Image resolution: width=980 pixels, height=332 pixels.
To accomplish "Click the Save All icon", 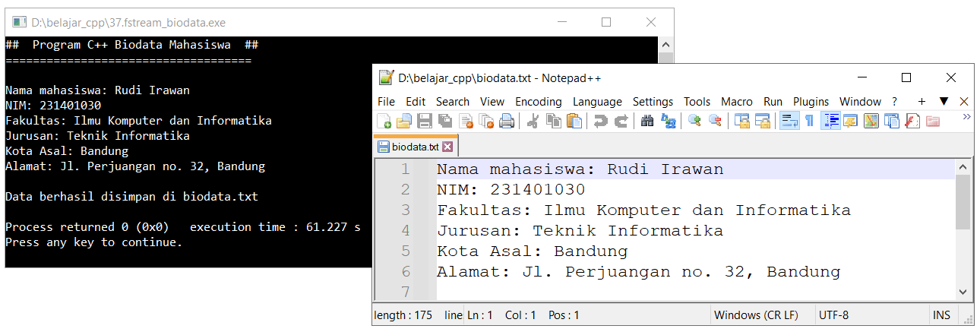I will click(445, 121).
